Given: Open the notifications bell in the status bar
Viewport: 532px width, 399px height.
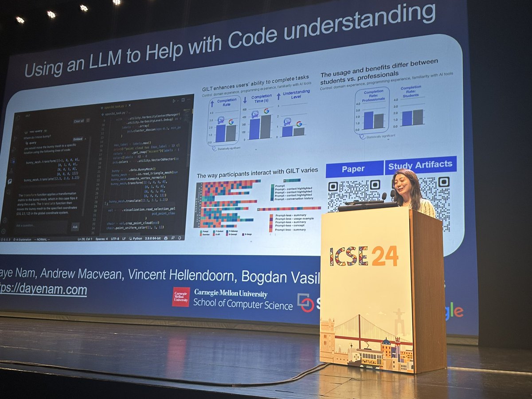Looking at the screenshot, I should tap(179, 238).
